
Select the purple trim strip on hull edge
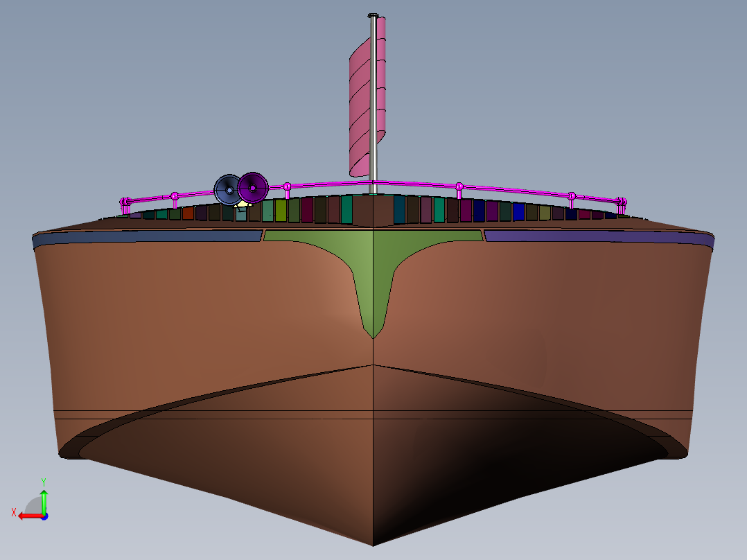coord(599,238)
